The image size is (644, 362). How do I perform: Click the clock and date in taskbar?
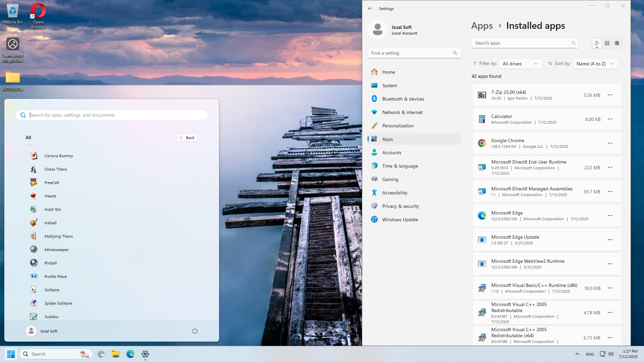[x=628, y=354]
